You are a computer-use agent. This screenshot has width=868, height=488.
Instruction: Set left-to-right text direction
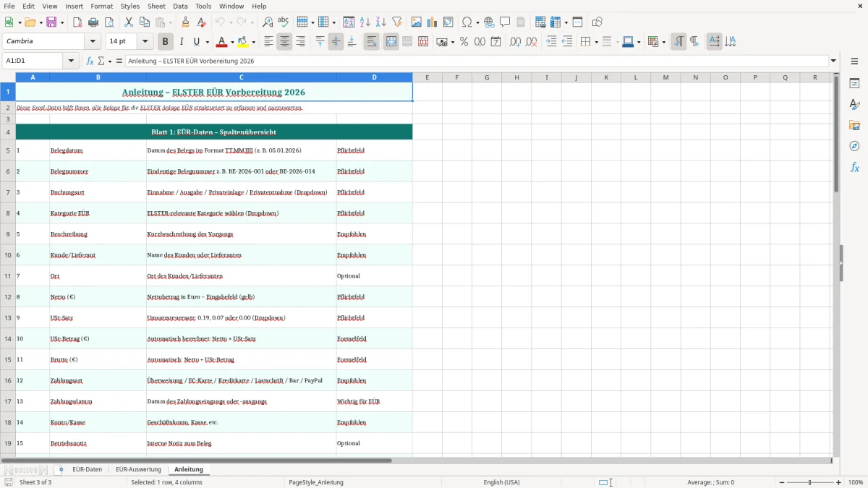(x=678, y=42)
